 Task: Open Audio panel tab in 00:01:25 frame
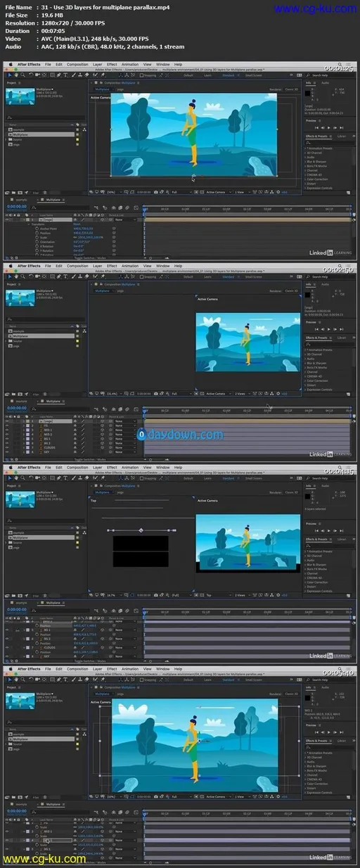[325, 83]
